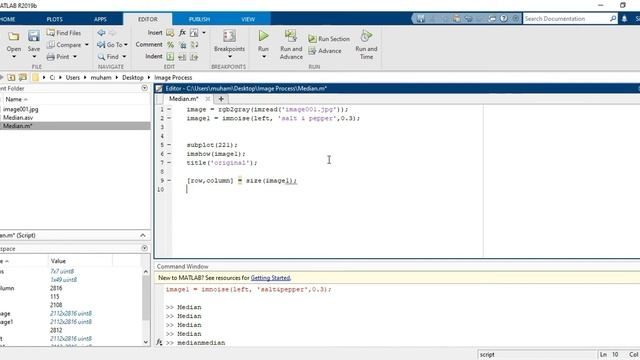Click the increase indent icon
This screenshot has height=360, width=640.
tap(182, 57)
